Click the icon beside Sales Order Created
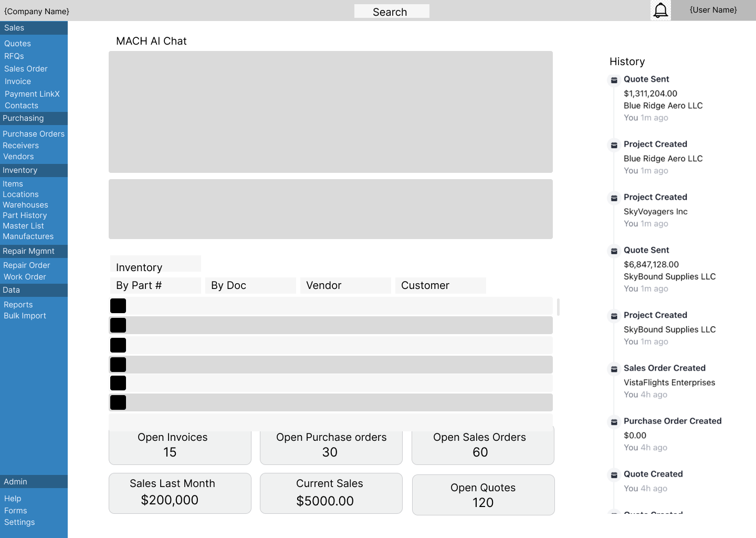Screen dimensions: 756x538 [x=614, y=369]
